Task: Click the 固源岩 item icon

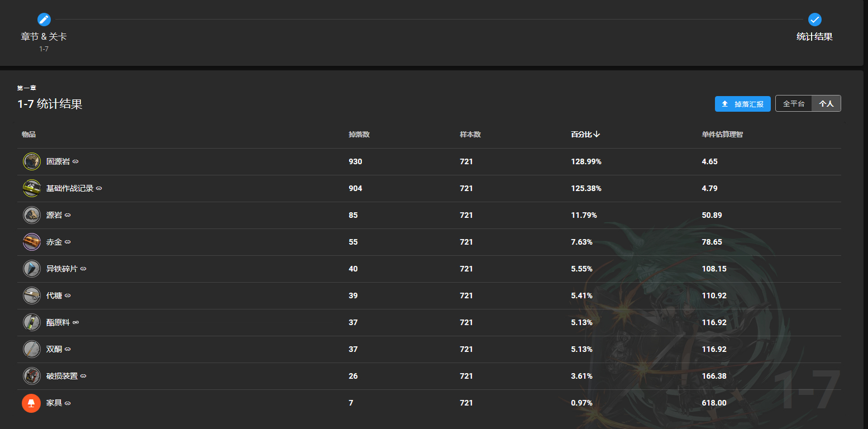Action: coord(31,161)
